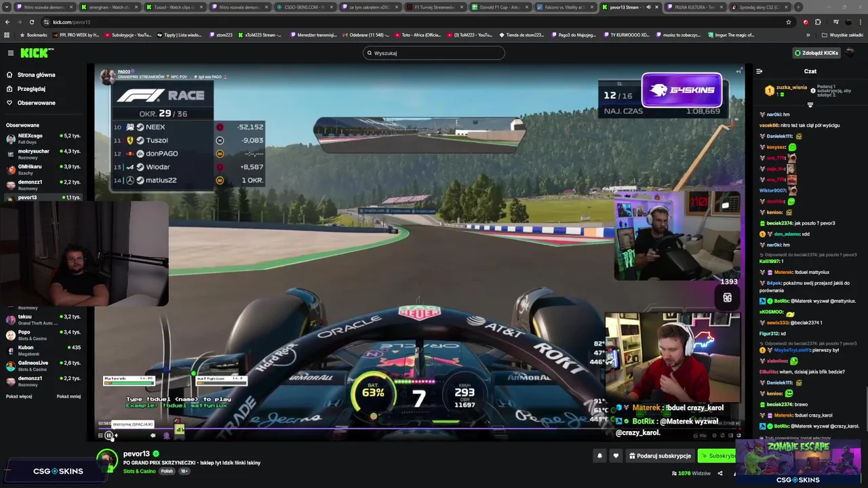Open Obserwowane in sidebar
The height and width of the screenshot is (488, 868).
click(36, 103)
